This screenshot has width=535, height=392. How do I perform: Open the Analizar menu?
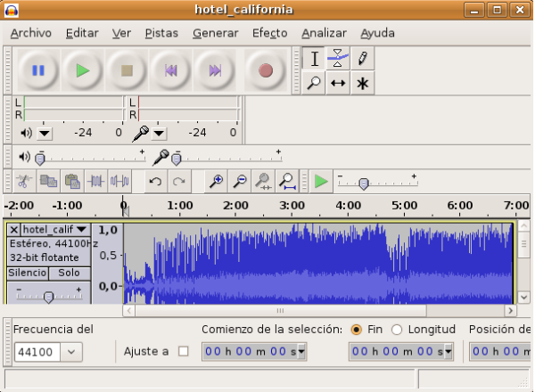tap(324, 33)
